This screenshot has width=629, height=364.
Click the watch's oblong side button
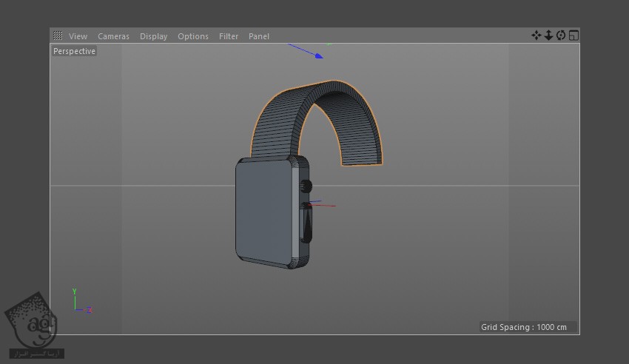(306, 223)
